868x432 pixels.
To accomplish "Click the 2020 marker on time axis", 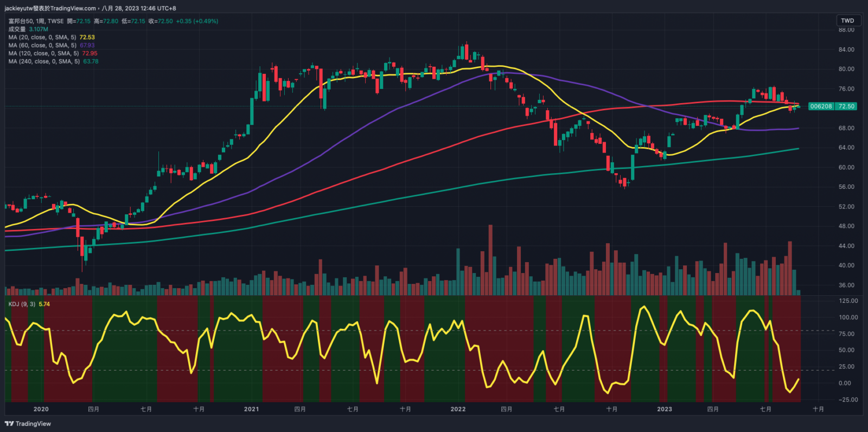I will (x=41, y=409).
